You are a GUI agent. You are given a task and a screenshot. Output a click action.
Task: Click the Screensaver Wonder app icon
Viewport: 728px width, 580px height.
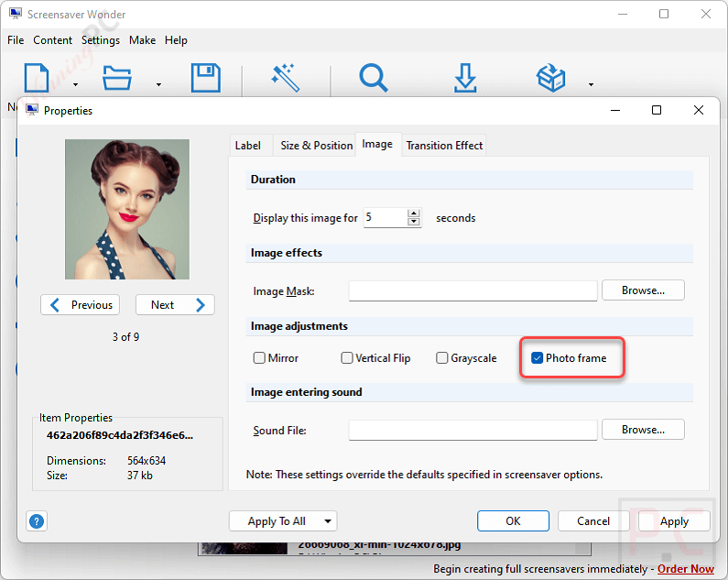click(x=16, y=14)
